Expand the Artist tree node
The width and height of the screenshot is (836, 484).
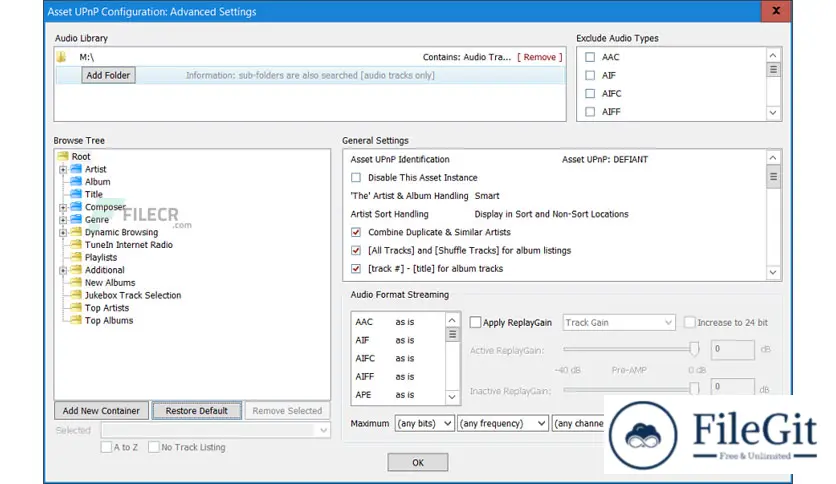coord(63,170)
